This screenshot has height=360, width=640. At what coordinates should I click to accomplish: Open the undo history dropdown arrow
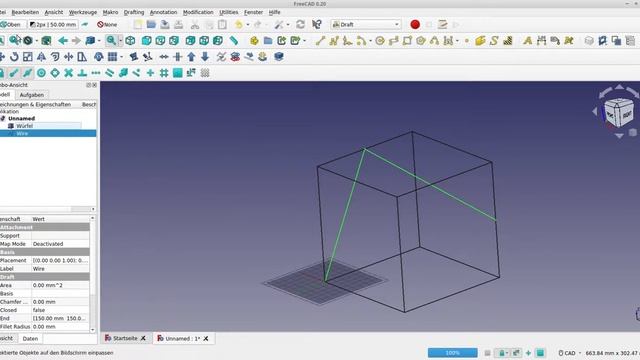(248, 25)
